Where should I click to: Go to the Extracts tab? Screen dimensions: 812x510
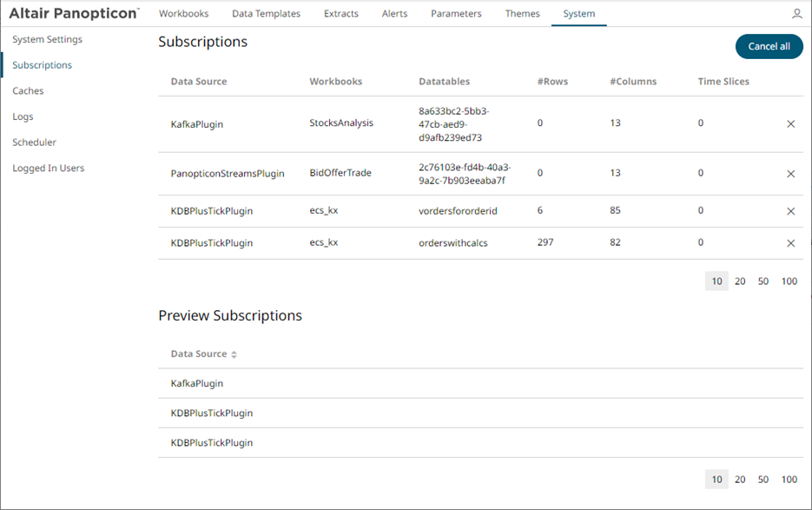tap(340, 14)
